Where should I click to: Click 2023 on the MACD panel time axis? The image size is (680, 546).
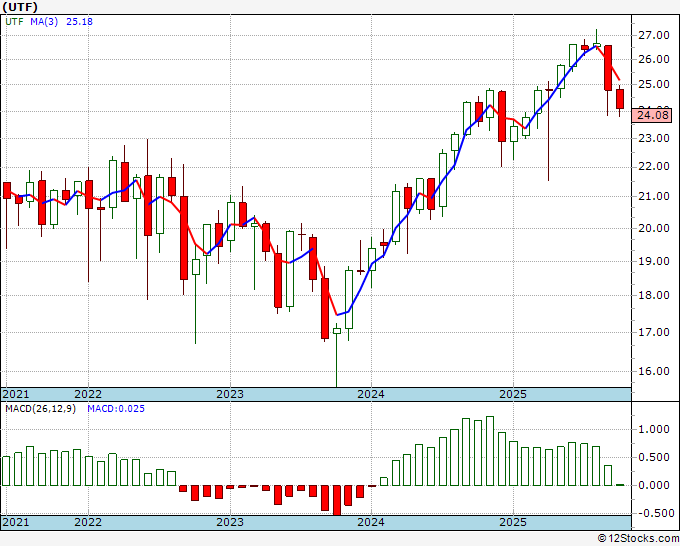tap(230, 522)
